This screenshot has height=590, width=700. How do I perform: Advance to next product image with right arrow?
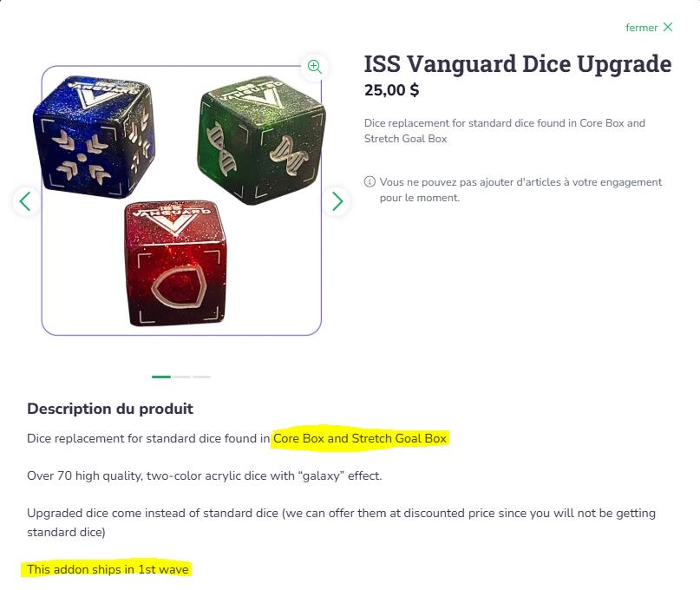point(337,201)
